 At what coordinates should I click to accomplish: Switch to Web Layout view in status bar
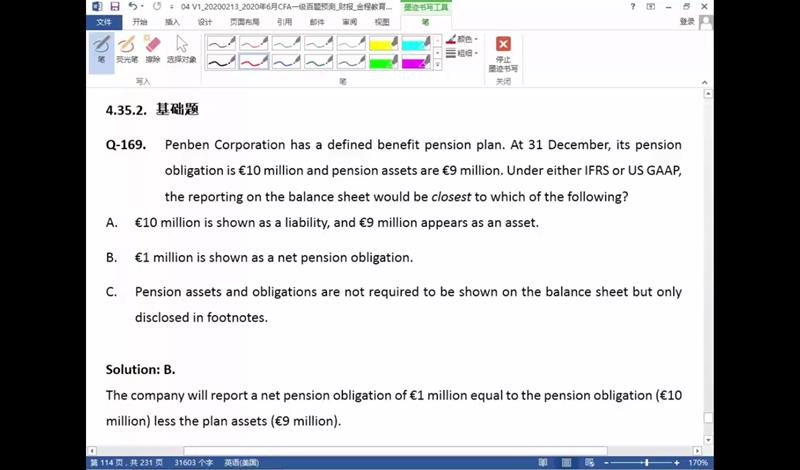(x=588, y=462)
